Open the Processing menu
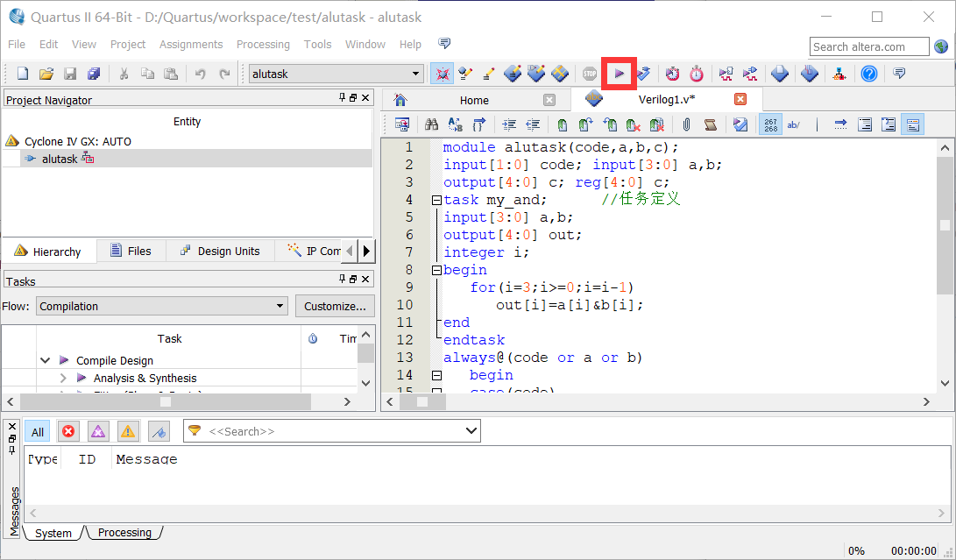The image size is (956, 560). pos(263,45)
